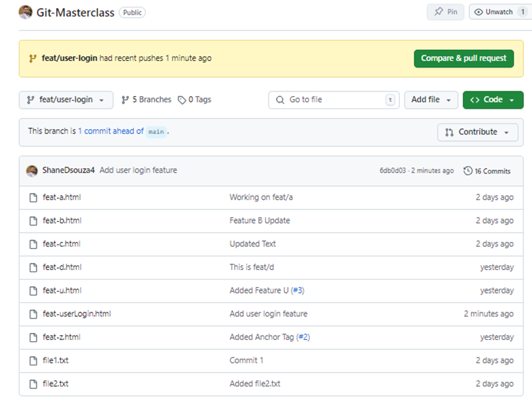Click the file icon for feat-a.html
The image size is (532, 400).
pos(33,198)
